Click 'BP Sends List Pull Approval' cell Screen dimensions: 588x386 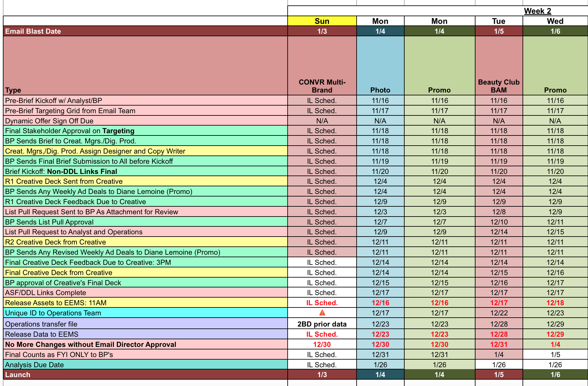click(x=145, y=222)
